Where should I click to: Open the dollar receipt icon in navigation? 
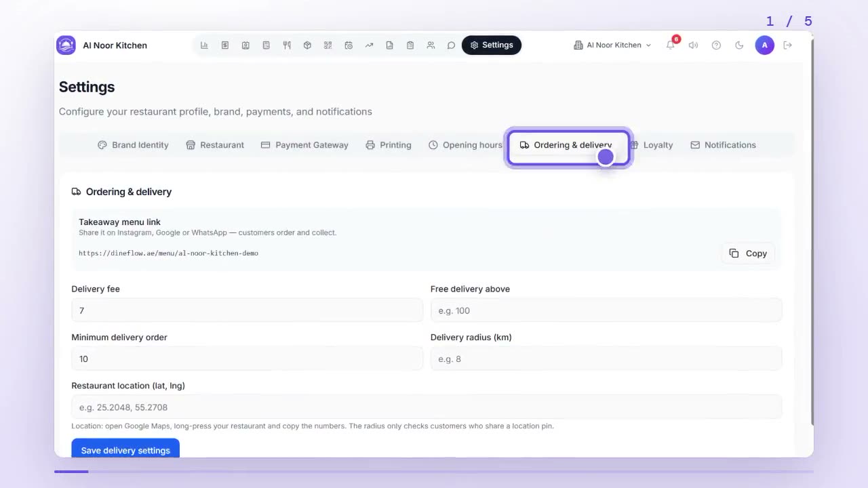[x=225, y=45]
